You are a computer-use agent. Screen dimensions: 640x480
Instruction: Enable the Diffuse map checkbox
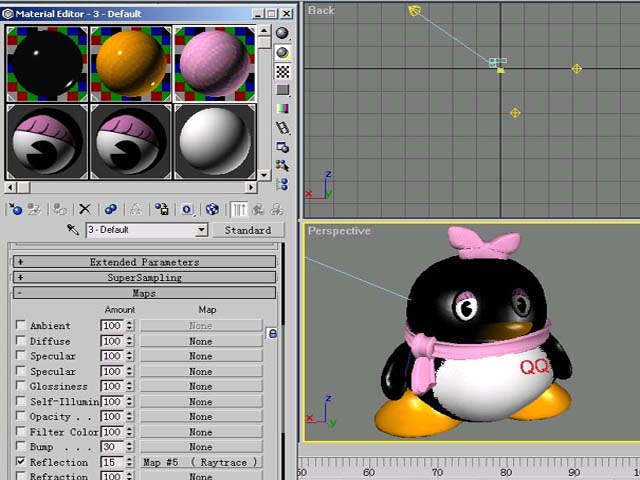coord(20,340)
